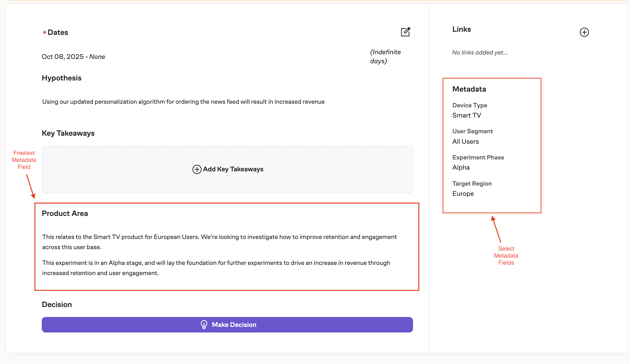Open the add link plus icon

pyautogui.click(x=584, y=32)
